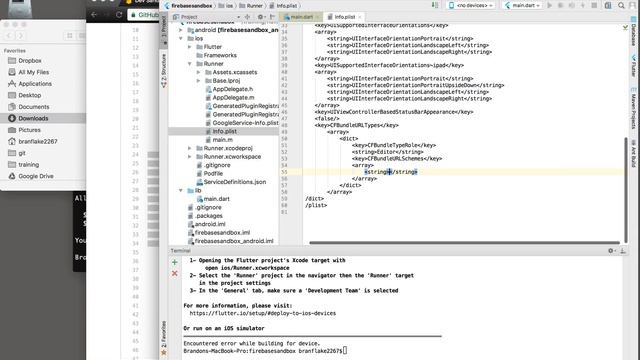Expand Assets.xcassets folder arrow
The height and width of the screenshot is (360, 640).
(x=199, y=72)
